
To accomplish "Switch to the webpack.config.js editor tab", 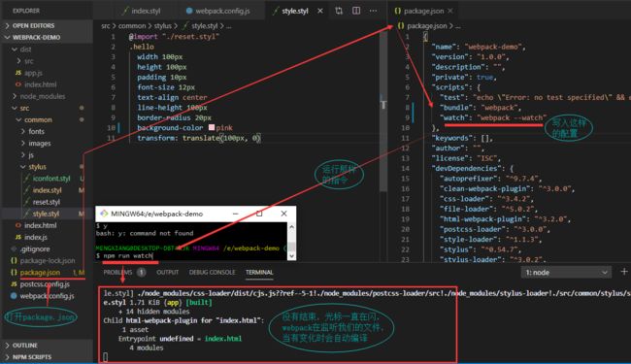I will tap(217, 11).
